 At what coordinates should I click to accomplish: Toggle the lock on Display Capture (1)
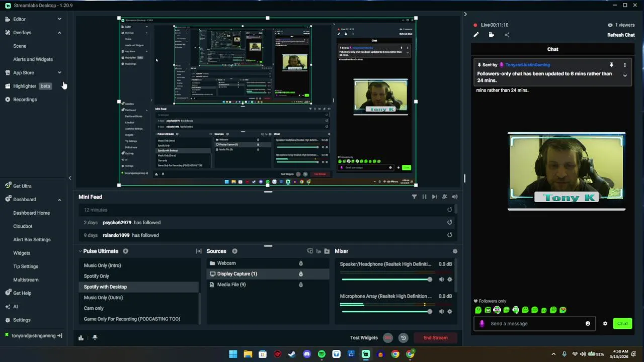tap(301, 274)
